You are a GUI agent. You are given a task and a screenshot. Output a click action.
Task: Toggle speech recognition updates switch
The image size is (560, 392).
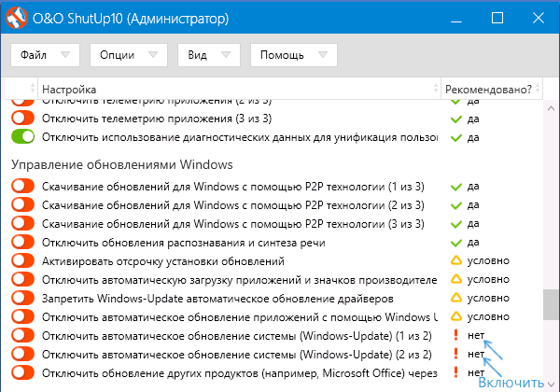click(22, 242)
